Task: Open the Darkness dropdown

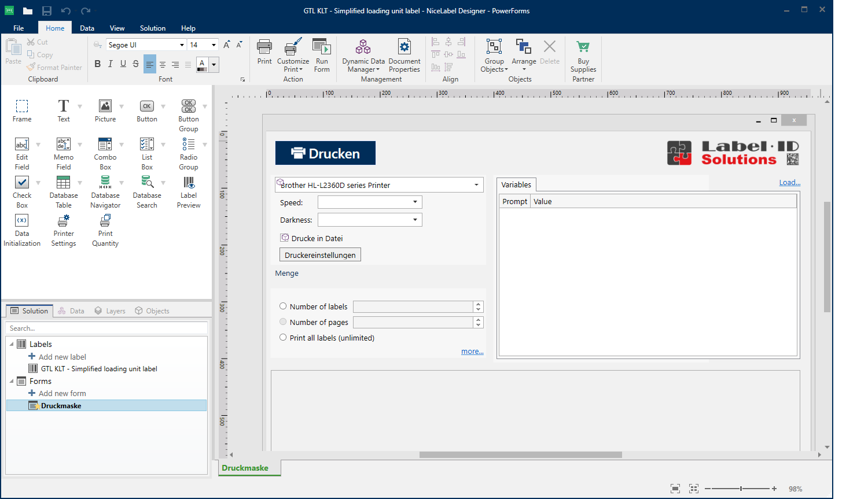Action: point(415,220)
